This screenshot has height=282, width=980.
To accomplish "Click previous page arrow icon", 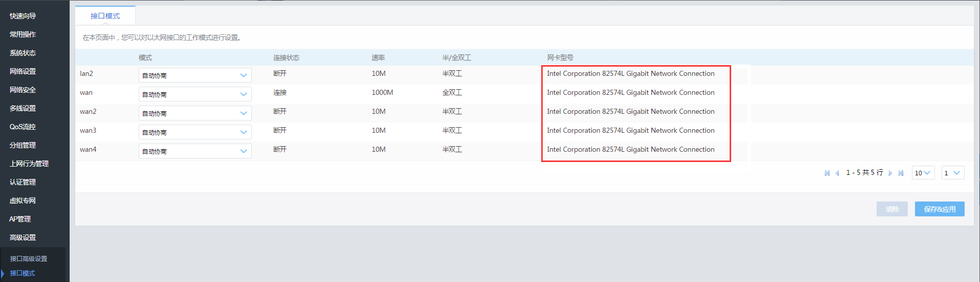I will coord(837,173).
